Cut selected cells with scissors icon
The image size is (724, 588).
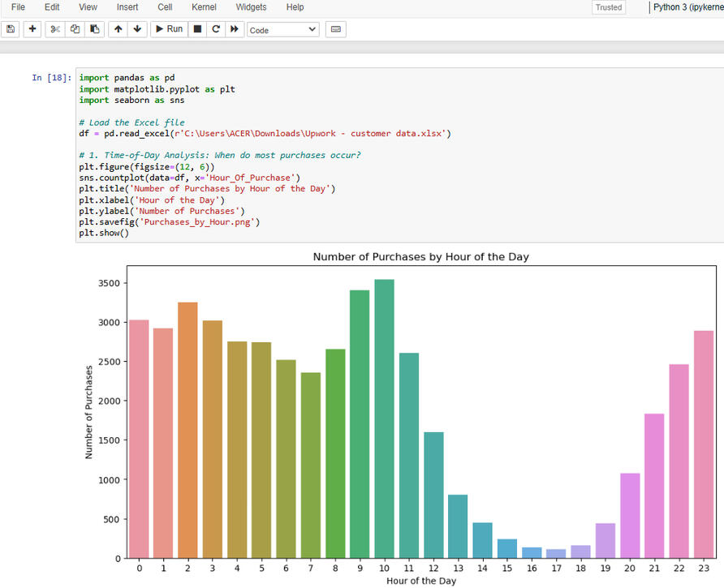[55, 29]
